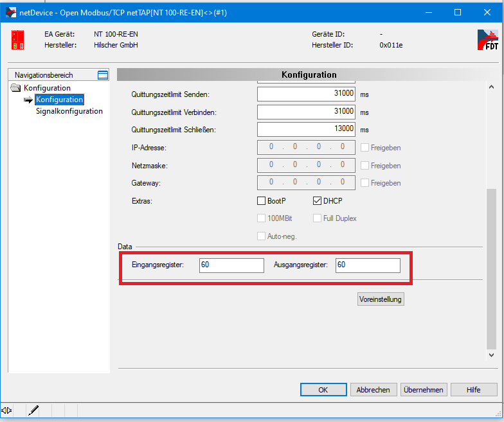Click the red device icon in header
504x422 pixels.
(17, 40)
